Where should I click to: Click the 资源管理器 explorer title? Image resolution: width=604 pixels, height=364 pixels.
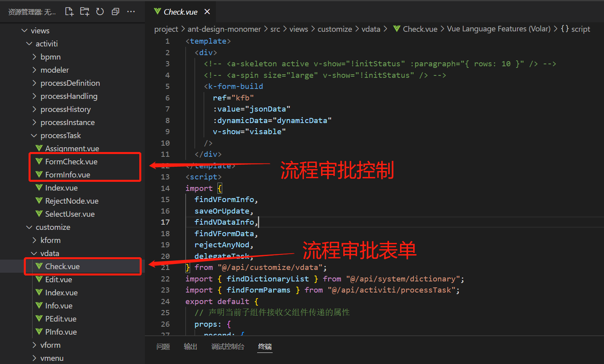[32, 12]
